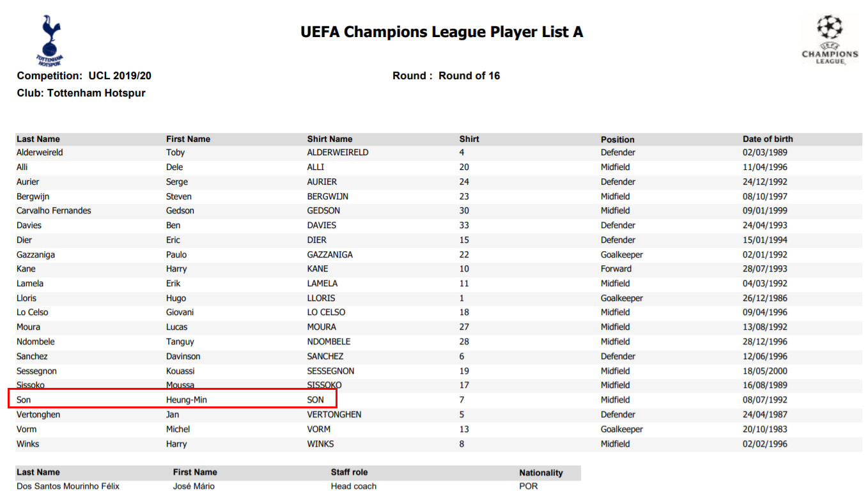Image resolution: width=868 pixels, height=501 pixels.
Task: Click the player table's Last Name column header
Action: 38,139
